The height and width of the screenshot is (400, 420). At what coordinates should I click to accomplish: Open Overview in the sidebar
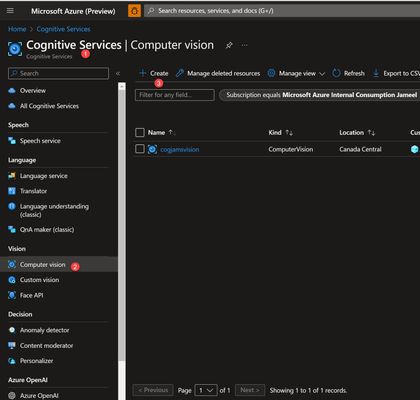point(33,91)
